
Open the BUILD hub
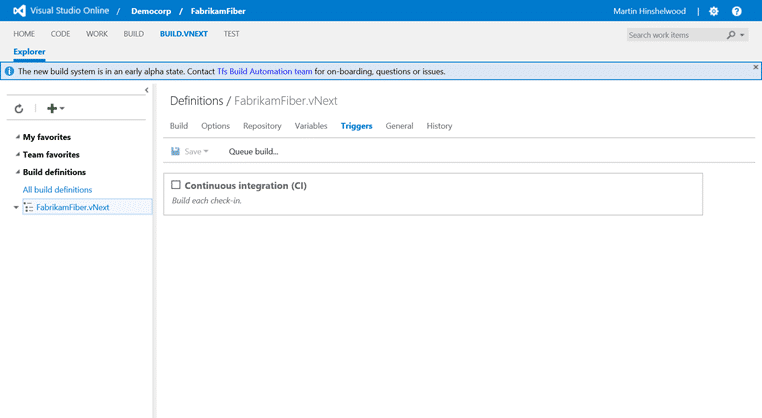[134, 34]
